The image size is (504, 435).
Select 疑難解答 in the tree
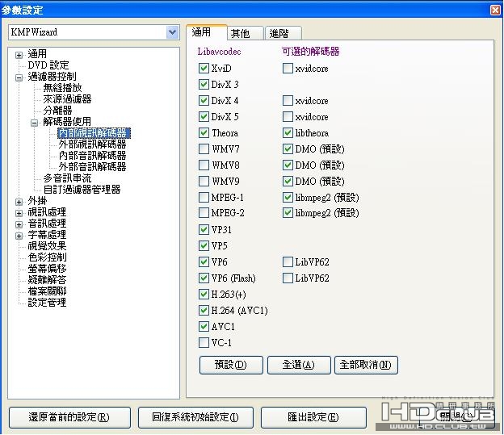click(x=47, y=280)
